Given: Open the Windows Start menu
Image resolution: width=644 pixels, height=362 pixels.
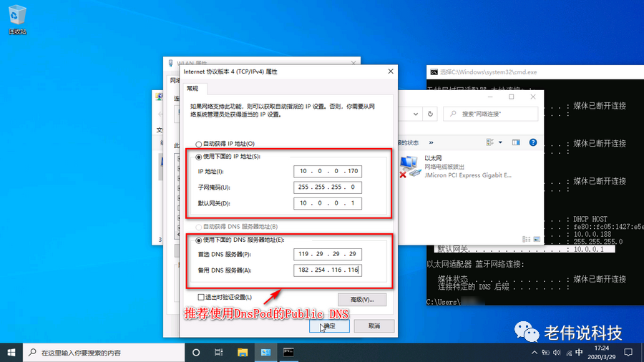Looking at the screenshot, I should point(11,353).
